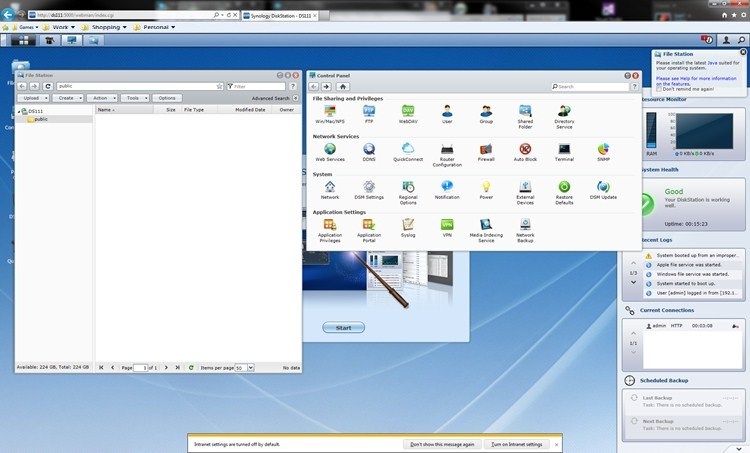
Task: Open the user account menu icon
Action: tap(726, 40)
